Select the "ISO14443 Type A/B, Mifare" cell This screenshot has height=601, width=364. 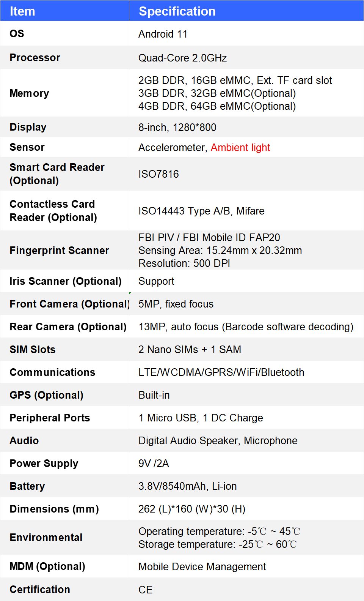[201, 211]
